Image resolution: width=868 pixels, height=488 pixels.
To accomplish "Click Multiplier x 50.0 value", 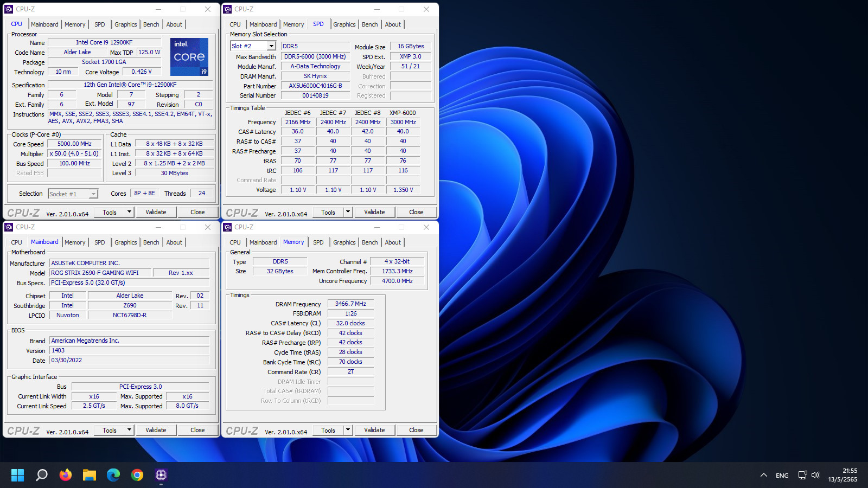I will [x=75, y=153].
